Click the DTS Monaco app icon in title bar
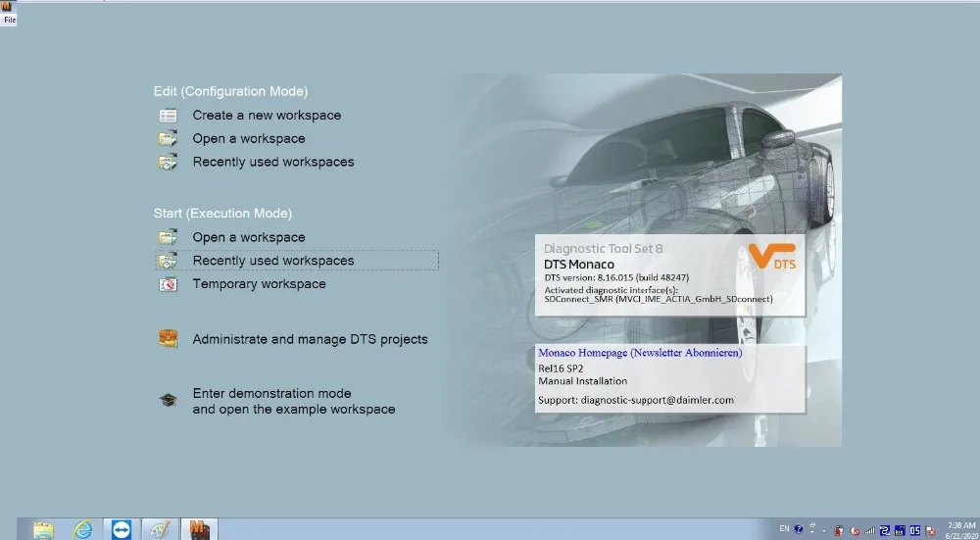 click(x=6, y=6)
